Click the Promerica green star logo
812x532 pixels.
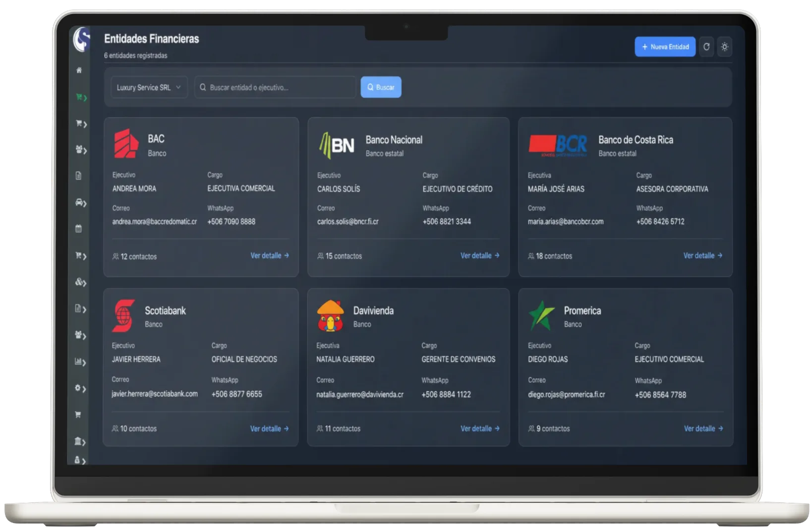point(541,315)
